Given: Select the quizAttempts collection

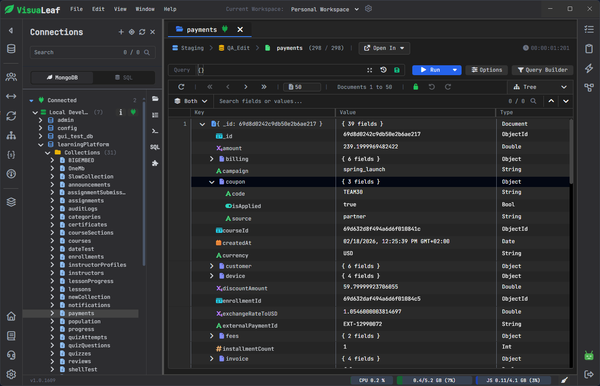Looking at the screenshot, I should click(x=88, y=337).
